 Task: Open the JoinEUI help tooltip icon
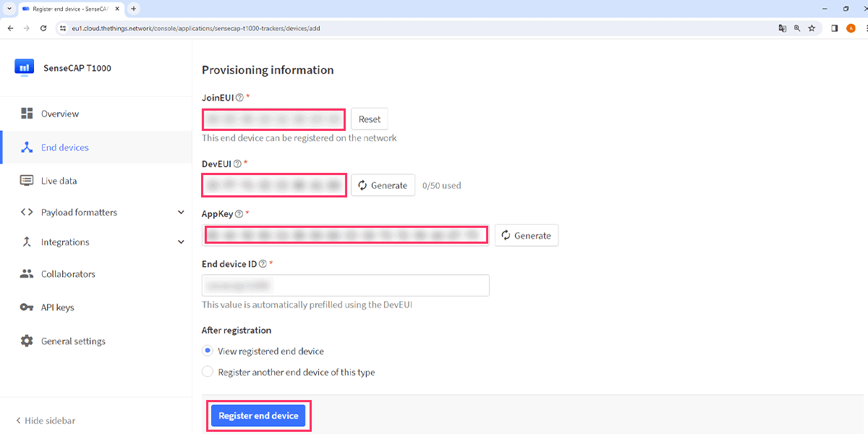coord(239,97)
